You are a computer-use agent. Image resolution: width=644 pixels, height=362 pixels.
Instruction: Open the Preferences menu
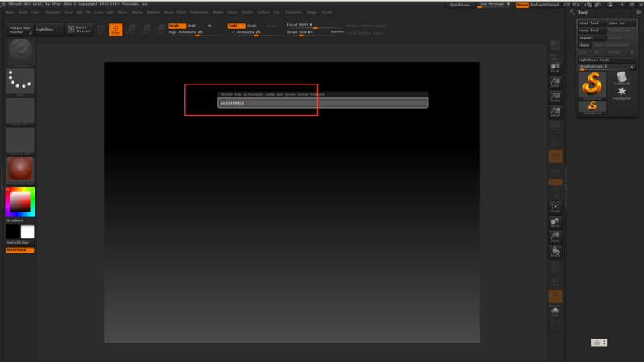(x=199, y=13)
